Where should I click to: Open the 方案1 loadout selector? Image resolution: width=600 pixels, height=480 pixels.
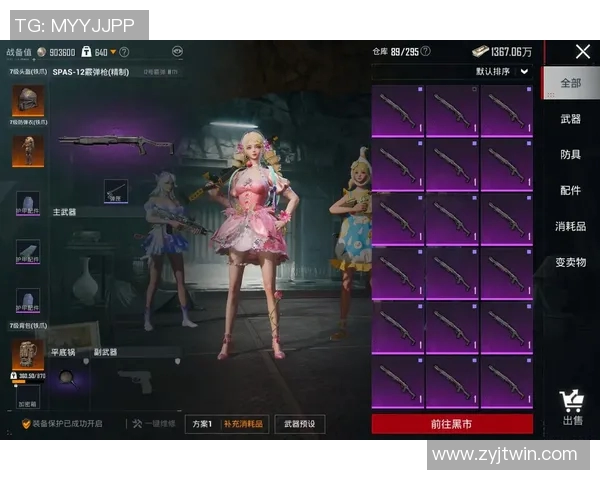(202, 424)
